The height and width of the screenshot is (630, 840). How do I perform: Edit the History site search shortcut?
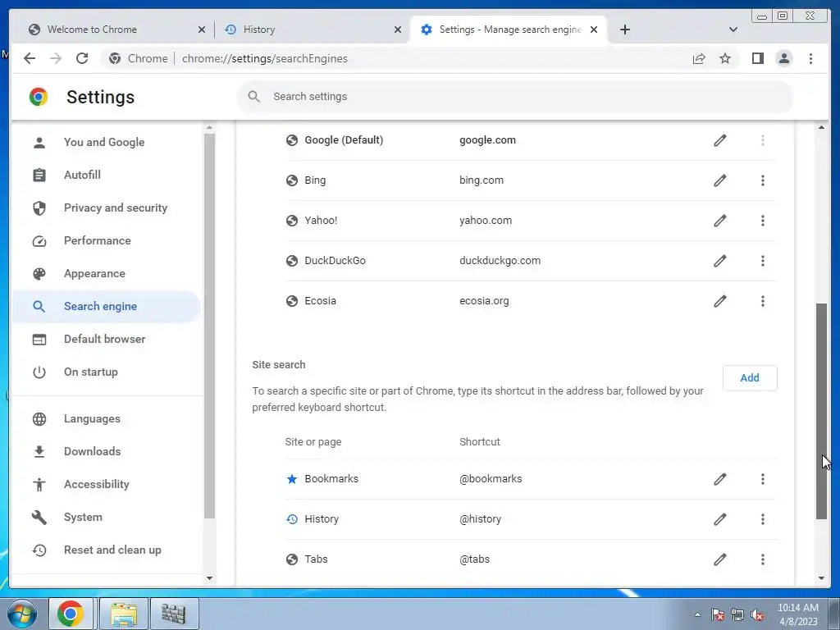720,519
